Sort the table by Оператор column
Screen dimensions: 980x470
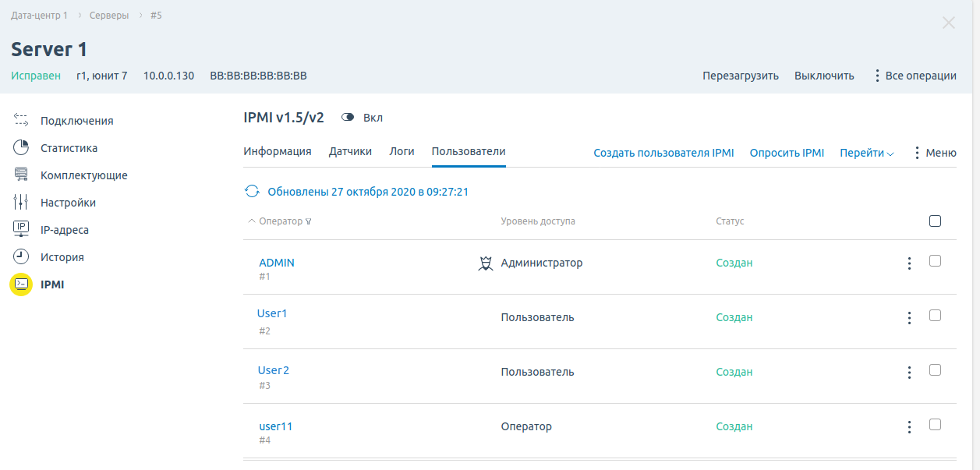coord(280,221)
